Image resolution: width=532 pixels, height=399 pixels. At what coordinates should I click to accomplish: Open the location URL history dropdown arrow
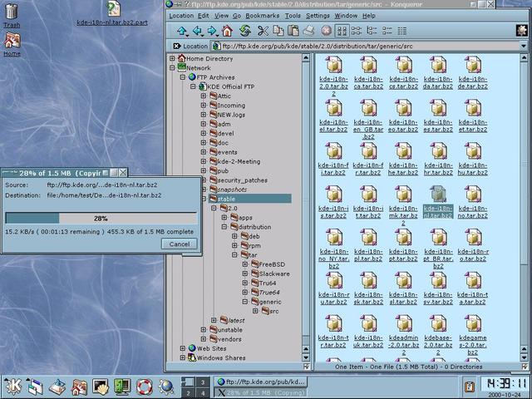(523, 46)
